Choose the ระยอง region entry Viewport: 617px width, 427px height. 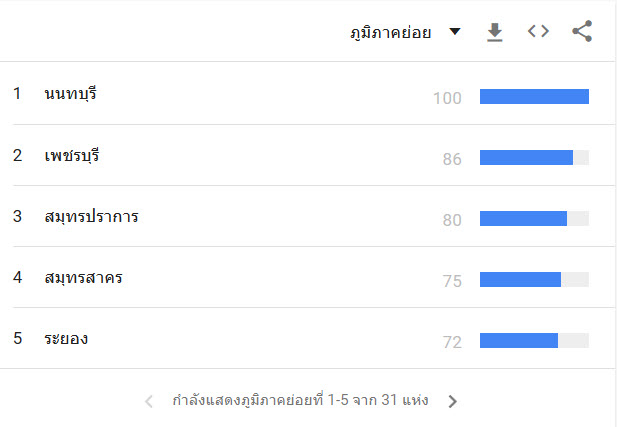(66, 338)
